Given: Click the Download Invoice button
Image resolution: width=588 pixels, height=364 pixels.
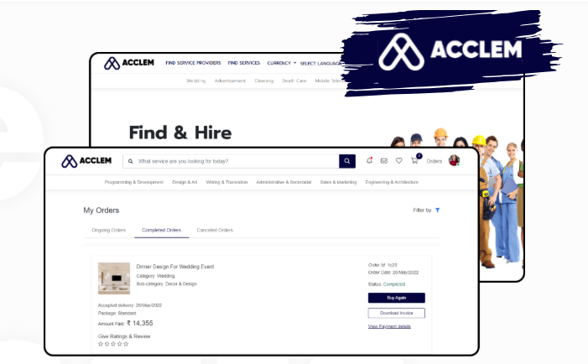Looking at the screenshot, I should click(x=397, y=313).
